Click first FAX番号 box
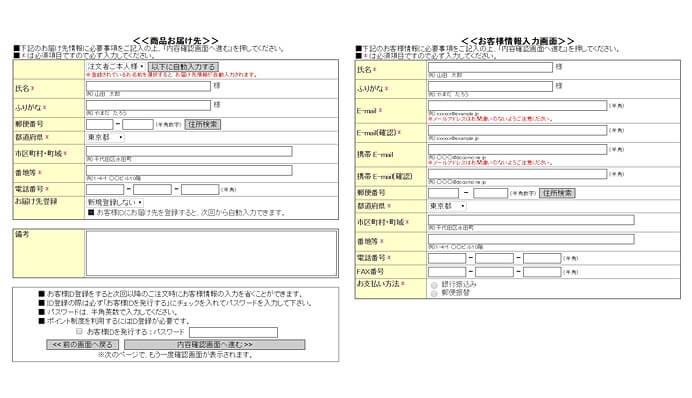692x398 pixels. [x=447, y=272]
